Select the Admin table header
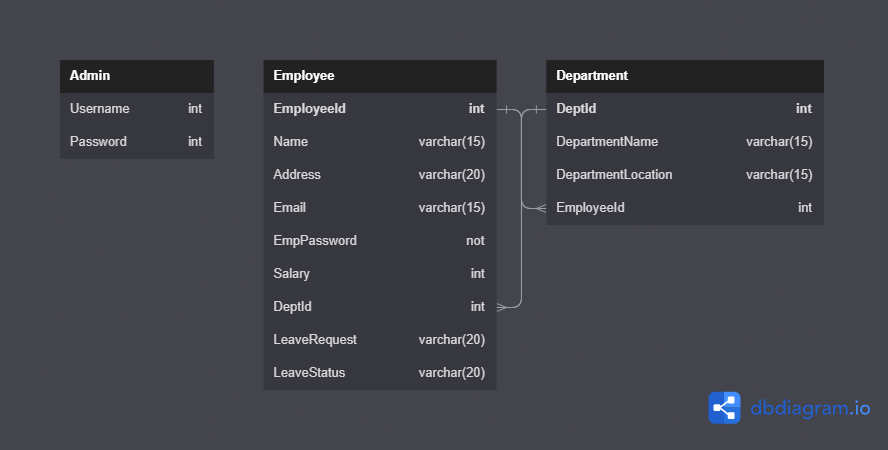The height and width of the screenshot is (450, 888). tap(137, 76)
